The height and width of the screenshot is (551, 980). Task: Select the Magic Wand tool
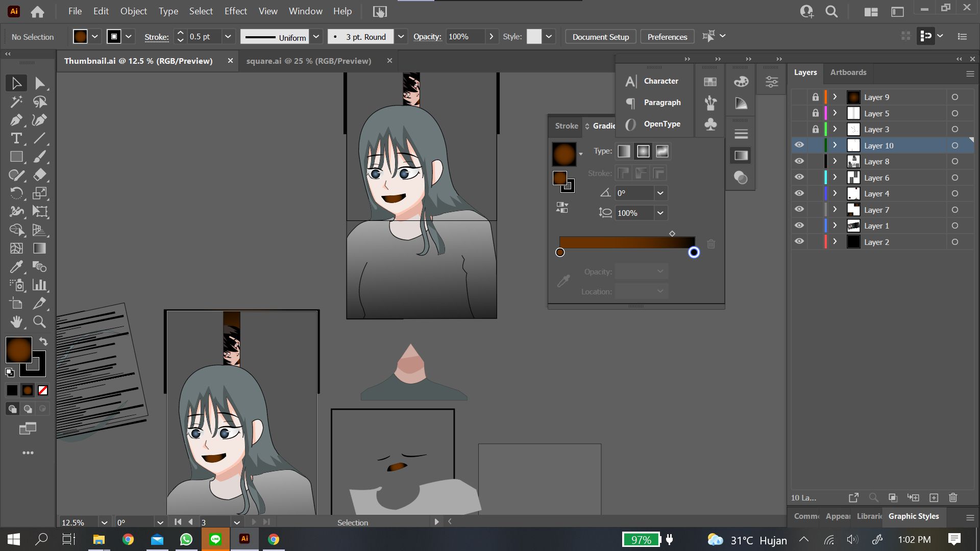click(x=16, y=102)
